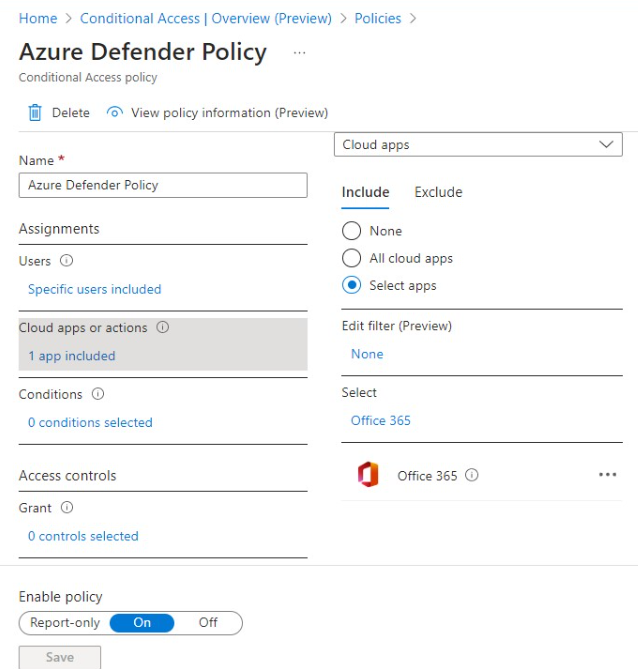Click the Office 365 app logo
This screenshot has height=669, width=638.
(368, 474)
